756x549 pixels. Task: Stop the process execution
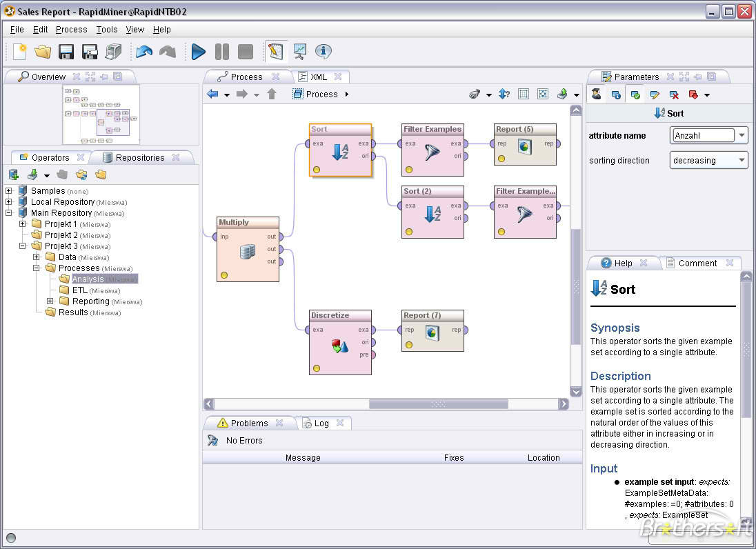pyautogui.click(x=246, y=52)
